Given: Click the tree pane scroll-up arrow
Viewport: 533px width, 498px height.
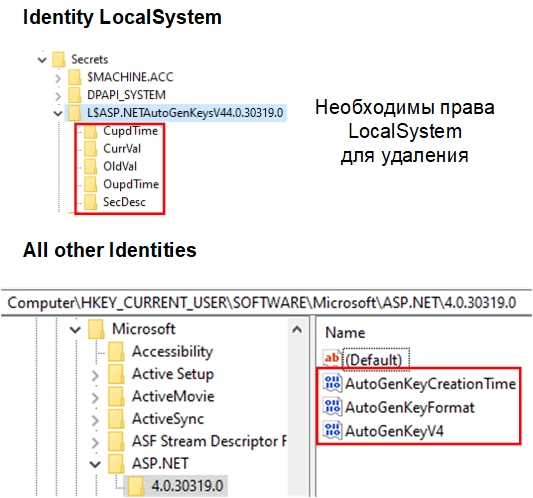Looking at the screenshot, I should [x=297, y=330].
